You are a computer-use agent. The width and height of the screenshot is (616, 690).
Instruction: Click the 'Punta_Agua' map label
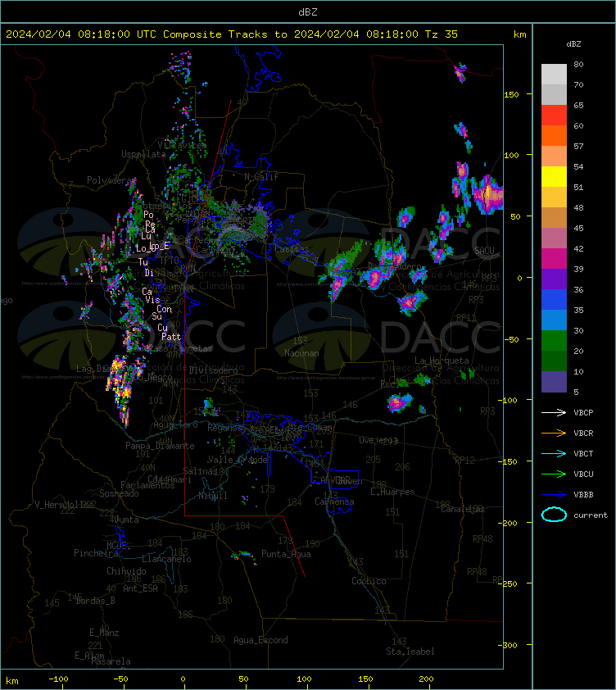pyautogui.click(x=286, y=554)
